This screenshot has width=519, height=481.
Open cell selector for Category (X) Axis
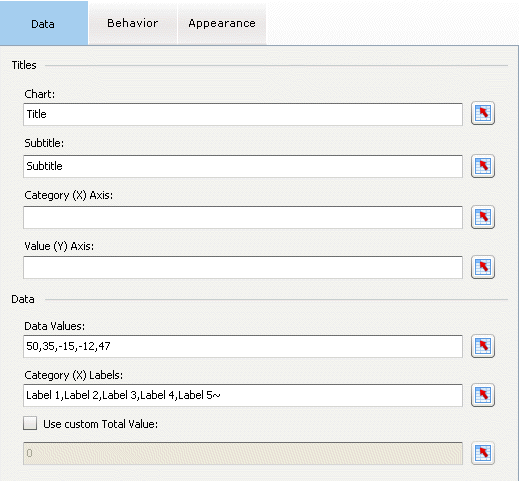click(x=483, y=217)
